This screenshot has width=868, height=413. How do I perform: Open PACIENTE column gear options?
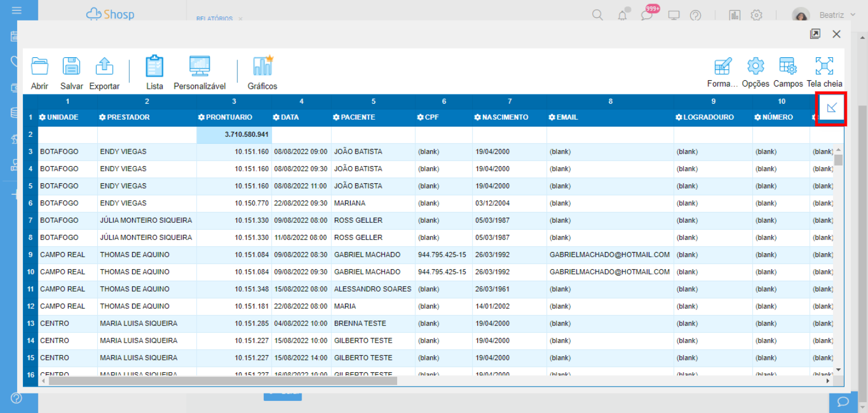point(336,117)
